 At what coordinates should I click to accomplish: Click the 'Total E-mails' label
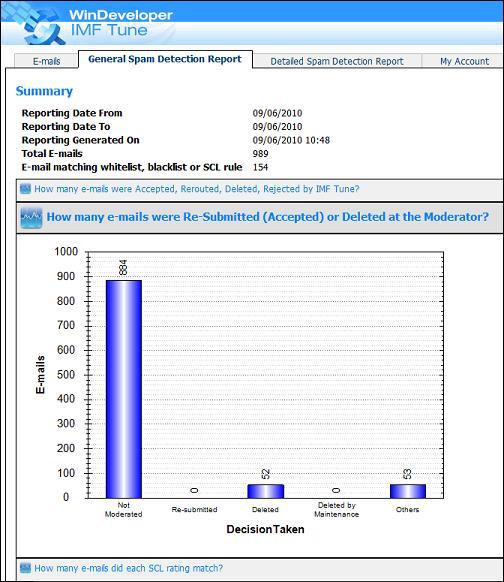(x=52, y=154)
